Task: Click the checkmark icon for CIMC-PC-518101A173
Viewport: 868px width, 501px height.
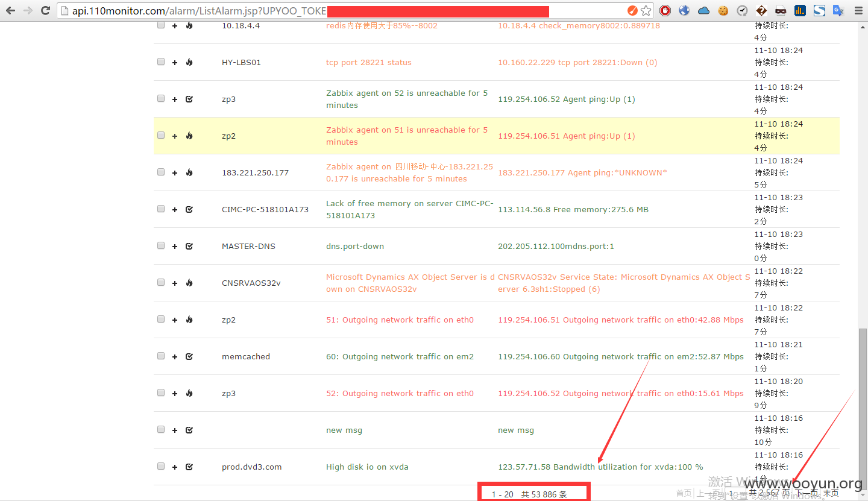Action: pos(189,209)
